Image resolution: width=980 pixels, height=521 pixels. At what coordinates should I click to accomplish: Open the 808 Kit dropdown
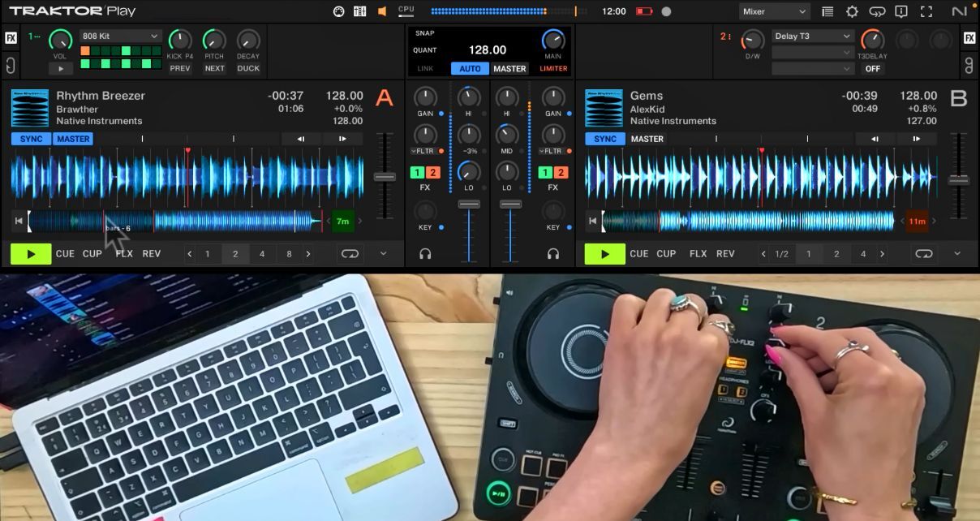click(121, 37)
